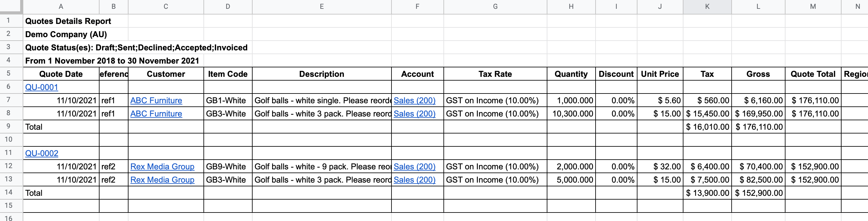Screen dimensions: 868x221
Task: Click the select-all corner box
Action: click(11, 6)
